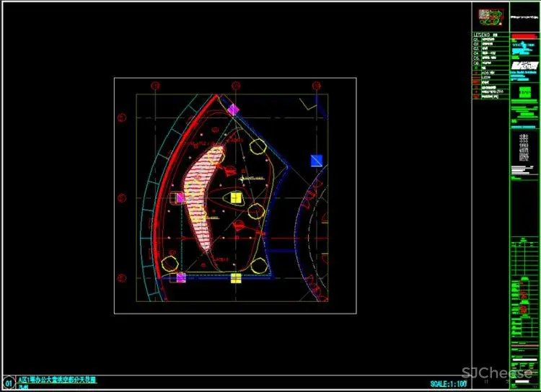This screenshot has height=392, width=541.
Task: Select the top middle grid axis bubble
Action: [x=236, y=86]
